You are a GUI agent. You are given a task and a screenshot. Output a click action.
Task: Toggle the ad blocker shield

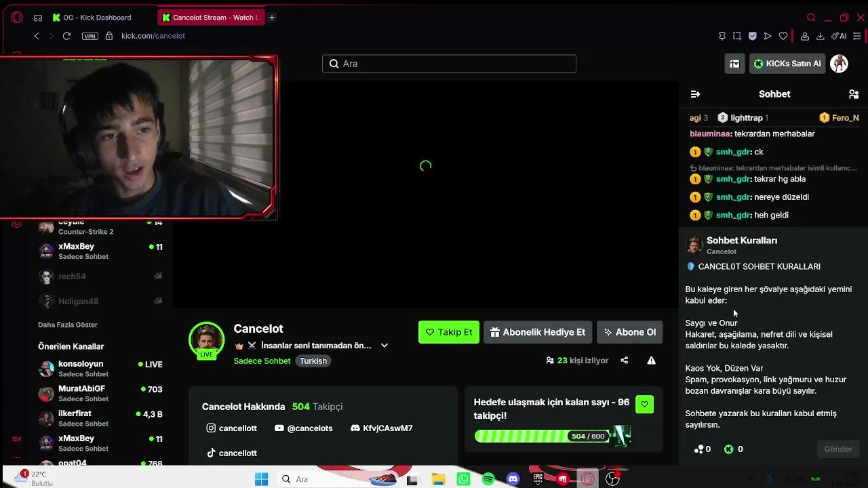753,36
